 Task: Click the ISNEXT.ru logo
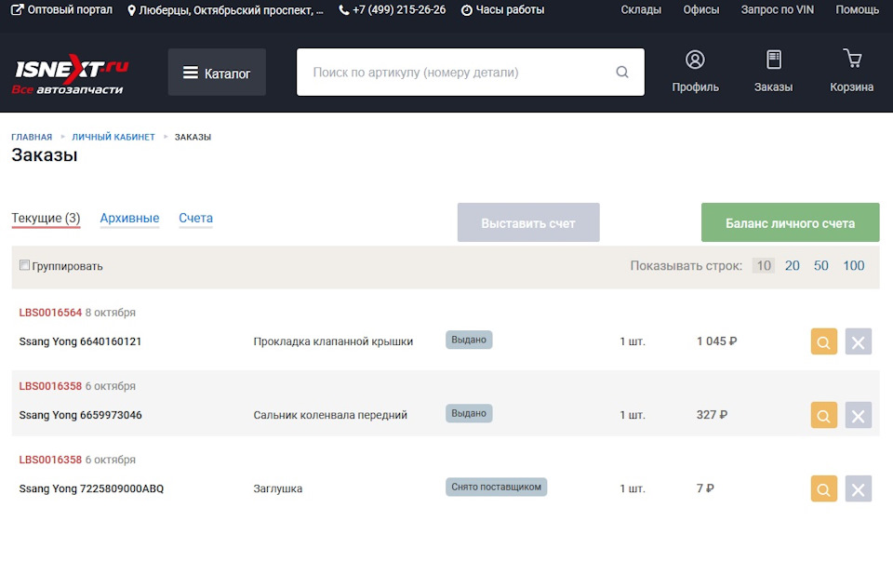pyautogui.click(x=72, y=73)
